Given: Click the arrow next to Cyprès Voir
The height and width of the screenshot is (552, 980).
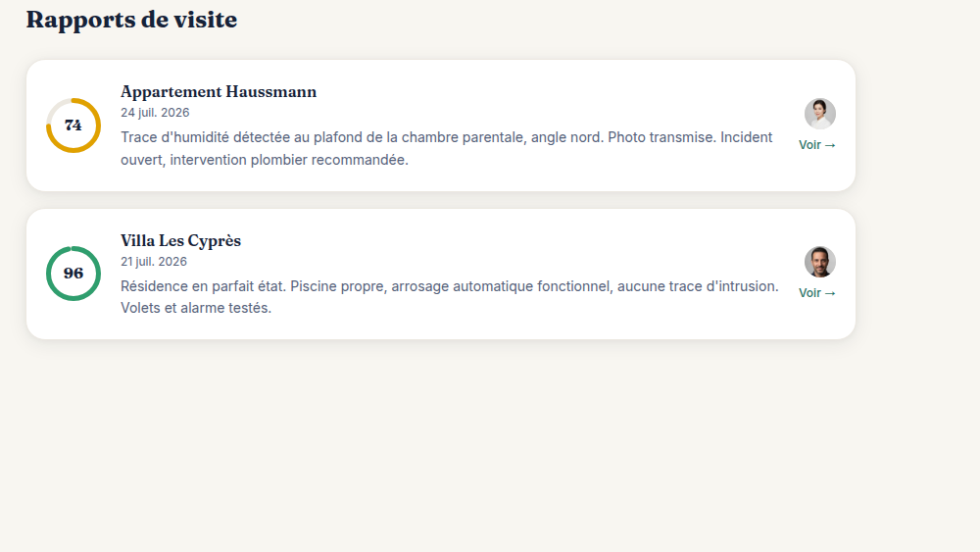Looking at the screenshot, I should coord(830,293).
